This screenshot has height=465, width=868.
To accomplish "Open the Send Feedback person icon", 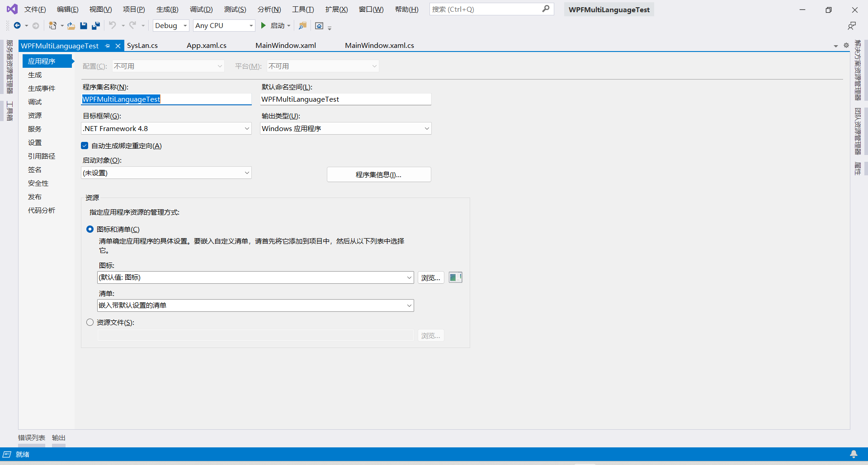I will [852, 26].
